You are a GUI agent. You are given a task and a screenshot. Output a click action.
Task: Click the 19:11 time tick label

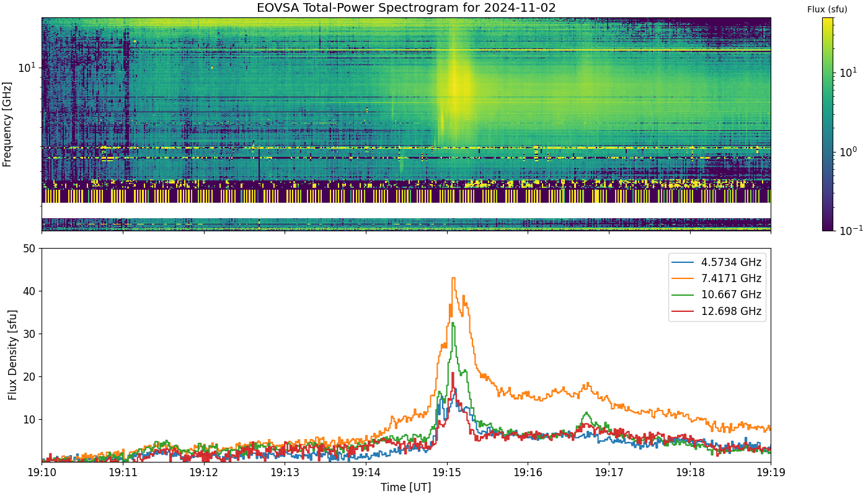123,472
